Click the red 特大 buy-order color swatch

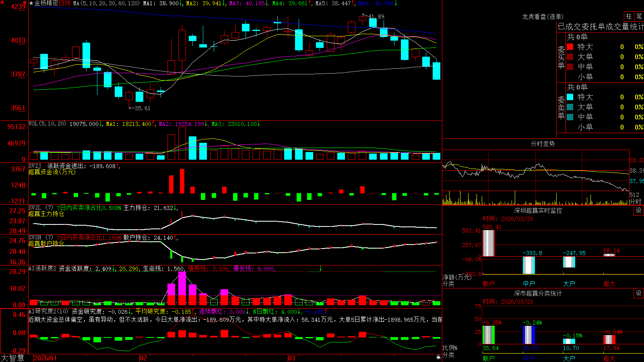click(x=570, y=47)
